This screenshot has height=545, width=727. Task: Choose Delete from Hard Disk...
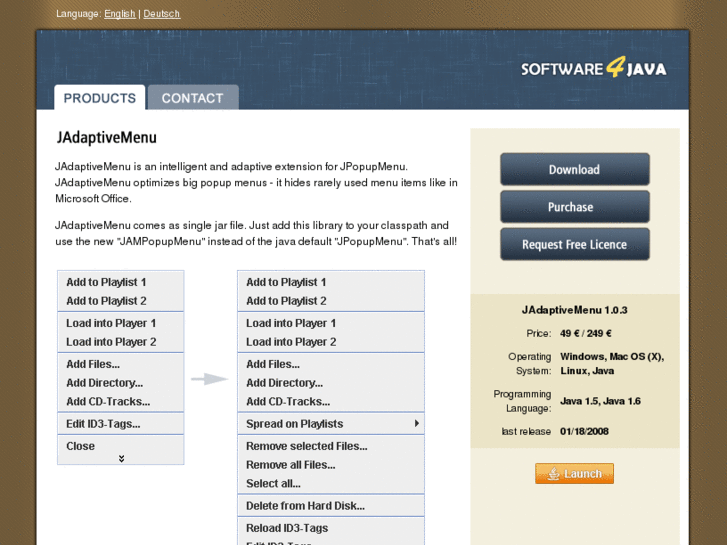331,506
